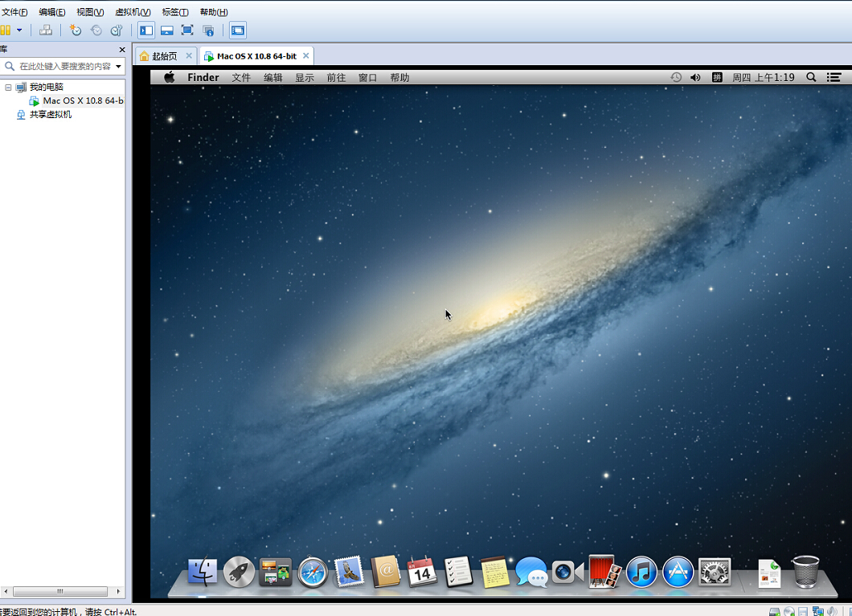Screen dimensions: 852x616
Task: Open yellow Notes pad in the Dock
Action: pos(495,572)
